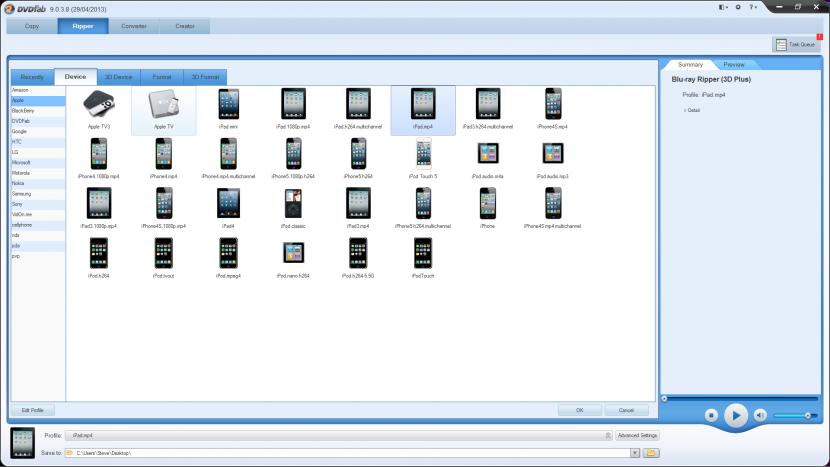Confirm selection with OK button

(x=580, y=410)
